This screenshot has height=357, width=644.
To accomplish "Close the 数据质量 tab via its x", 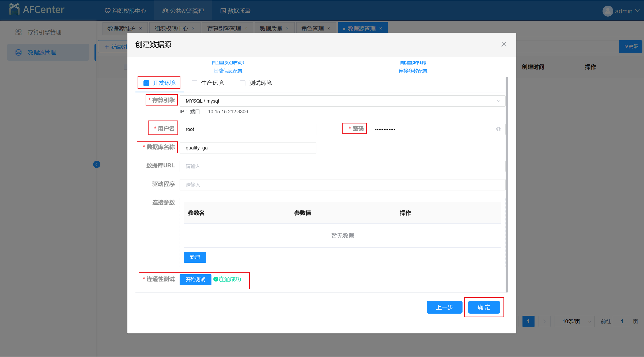I will 287,29.
